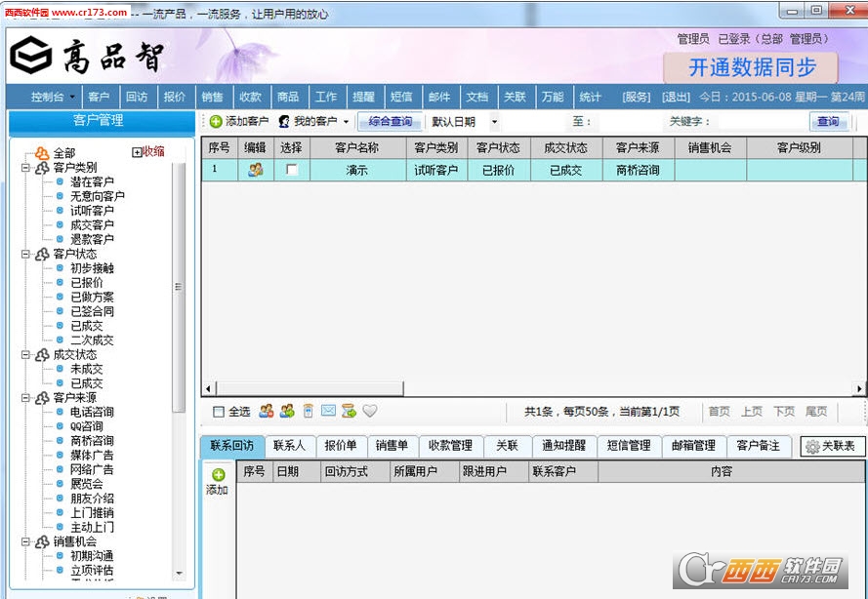Click the 综合查询 button
Image resolution: width=868 pixels, height=599 pixels.
tap(391, 122)
